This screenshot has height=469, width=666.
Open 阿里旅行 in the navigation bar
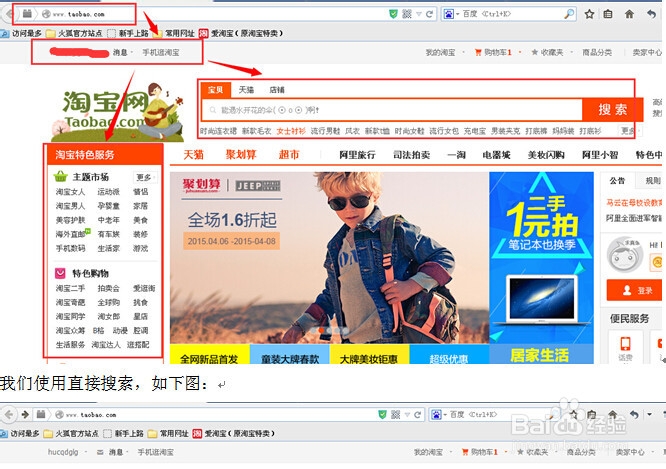357,155
